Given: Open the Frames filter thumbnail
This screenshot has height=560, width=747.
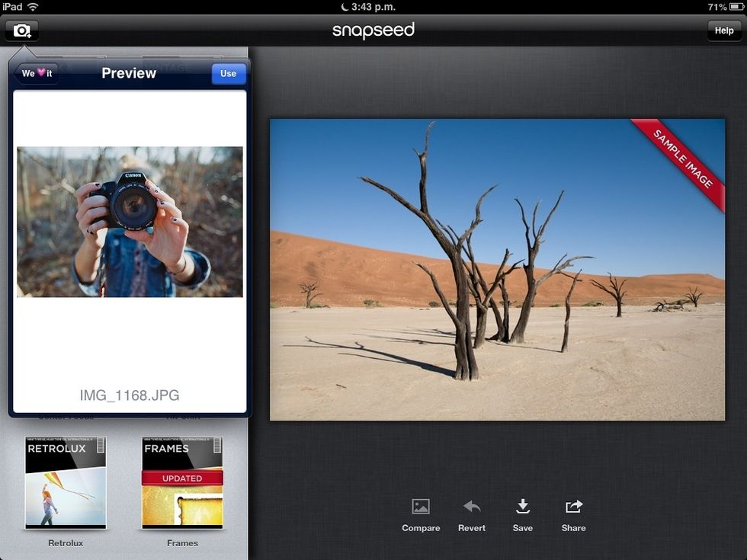Looking at the screenshot, I should pyautogui.click(x=182, y=482).
